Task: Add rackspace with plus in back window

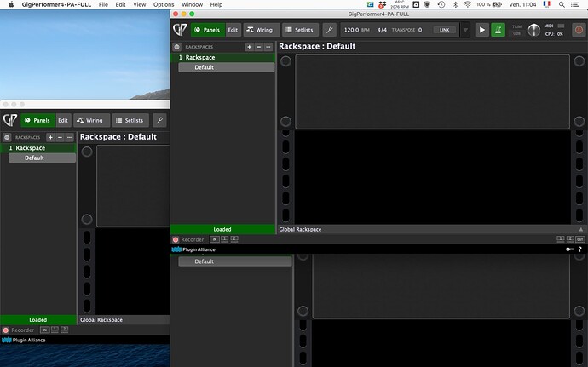Action: 50,138
